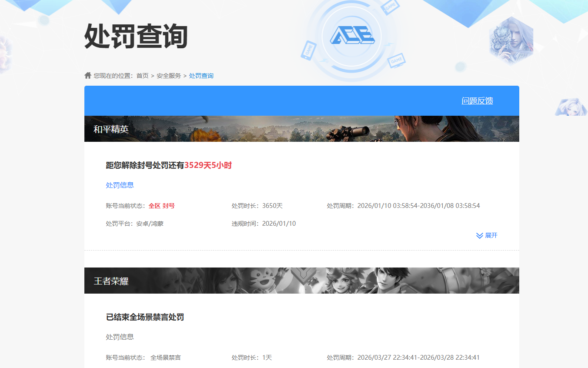Screen dimensions: 588x368
Task: Click the 处罚平台 安卓/鸿蒙 text
Action: [x=134, y=224]
